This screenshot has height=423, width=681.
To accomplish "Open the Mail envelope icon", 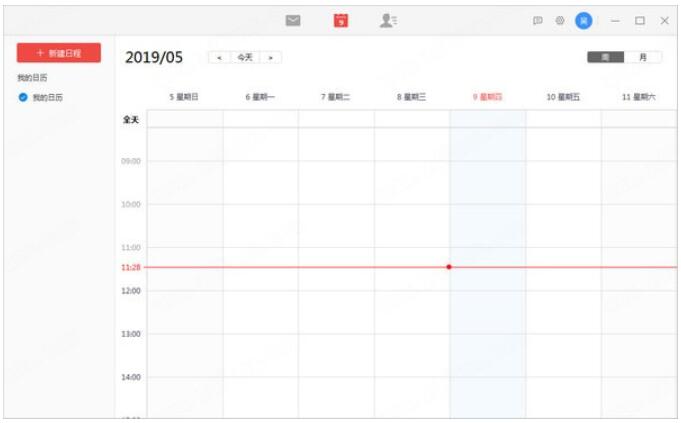I will coord(293,20).
